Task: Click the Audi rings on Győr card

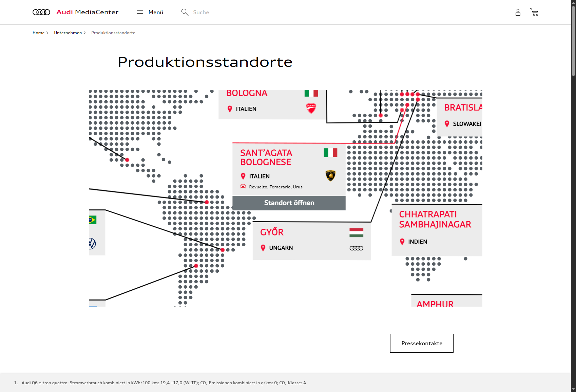Action: (356, 248)
